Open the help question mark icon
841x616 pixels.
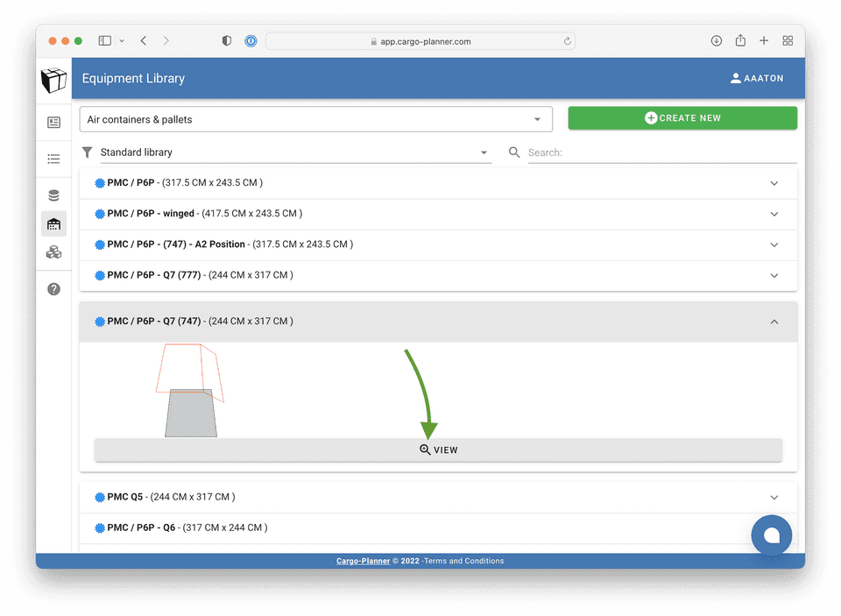click(x=53, y=289)
